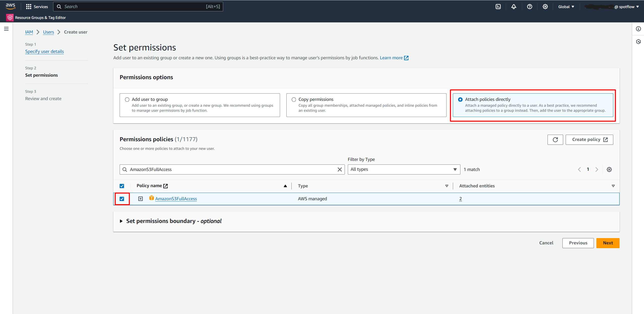Click the Next button

click(x=608, y=243)
